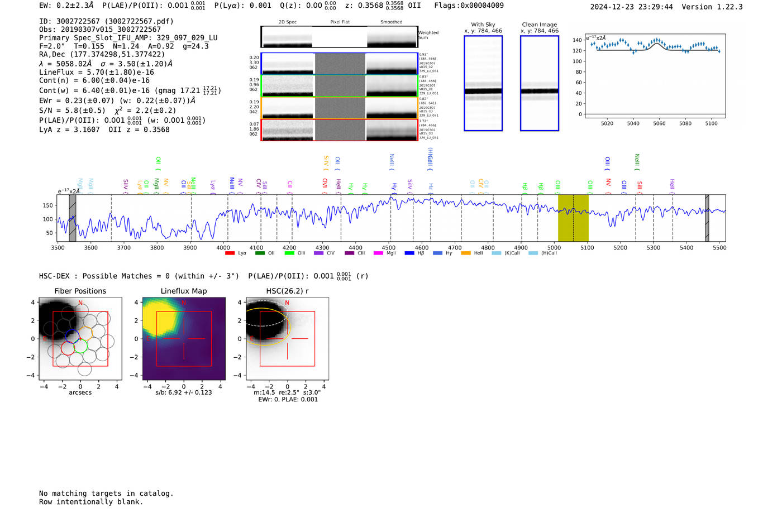Click the RA,Dec coordinates line

pyautogui.click(x=102, y=55)
